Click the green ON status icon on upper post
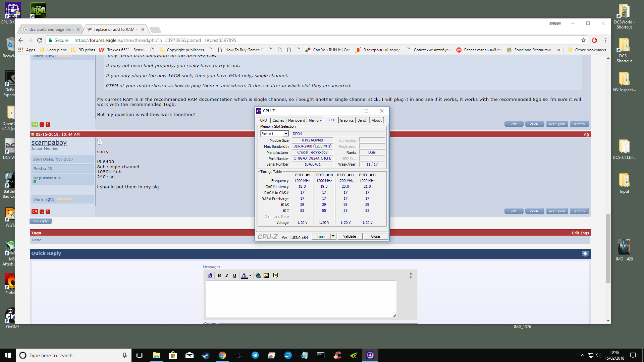 click(x=35, y=124)
